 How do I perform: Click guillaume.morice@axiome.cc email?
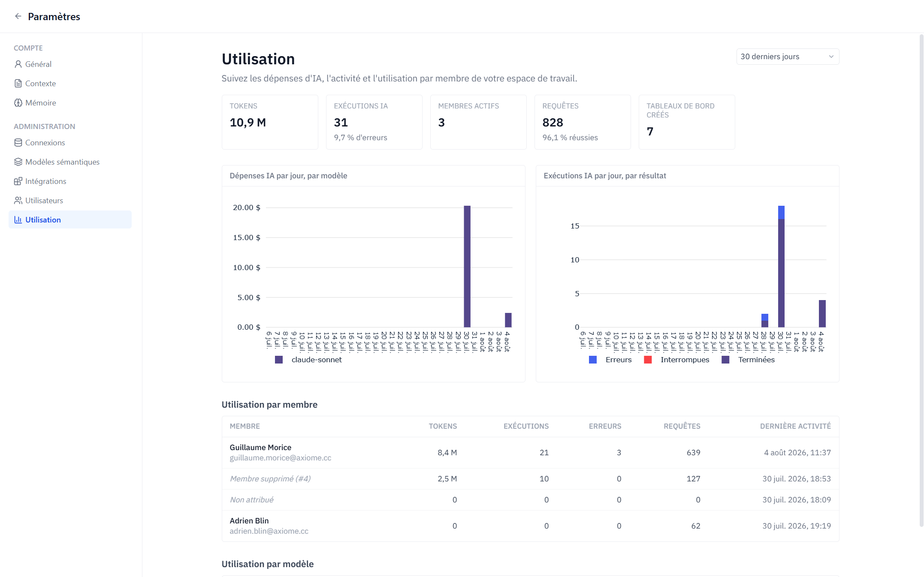281,458
